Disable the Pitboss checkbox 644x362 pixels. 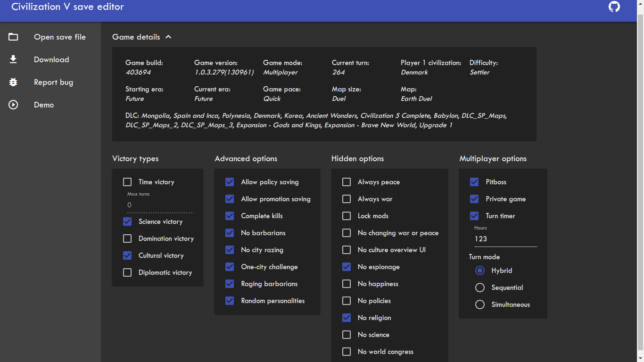click(474, 182)
